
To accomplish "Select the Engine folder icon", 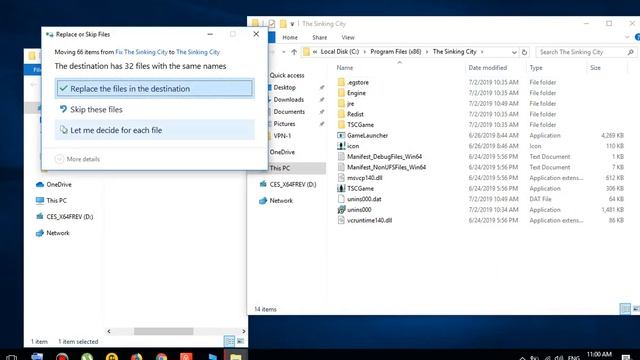I will click(341, 93).
